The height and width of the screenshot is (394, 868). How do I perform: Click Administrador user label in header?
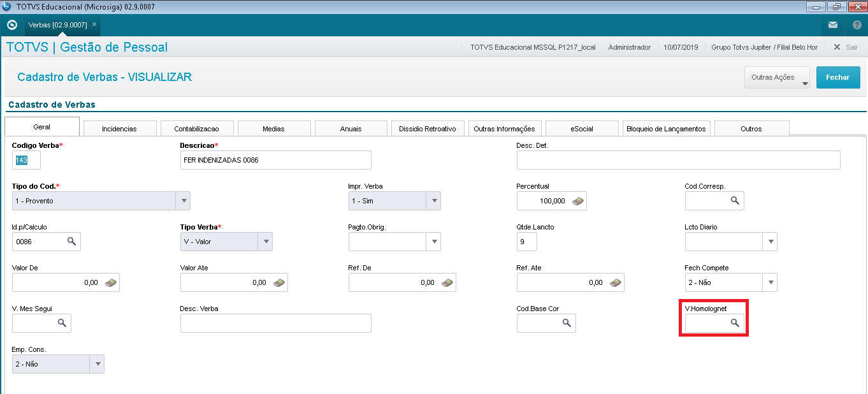[x=630, y=47]
